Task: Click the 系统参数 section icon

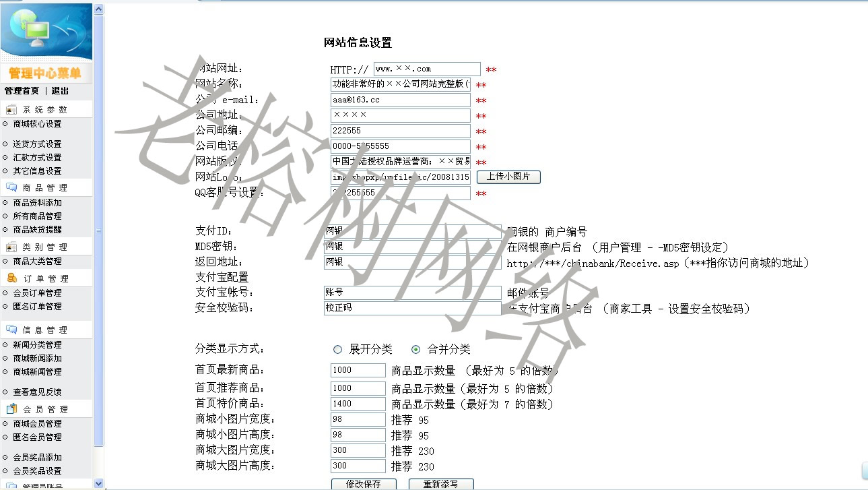Action: 11,110
